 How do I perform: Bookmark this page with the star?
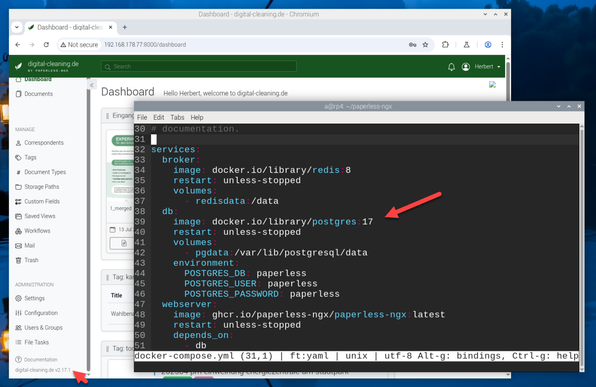point(425,45)
